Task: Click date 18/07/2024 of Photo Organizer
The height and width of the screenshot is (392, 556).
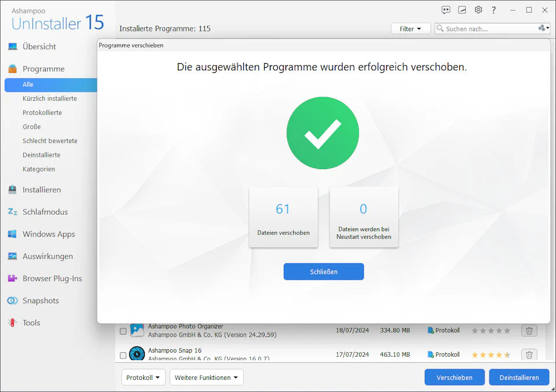Action: click(x=353, y=330)
